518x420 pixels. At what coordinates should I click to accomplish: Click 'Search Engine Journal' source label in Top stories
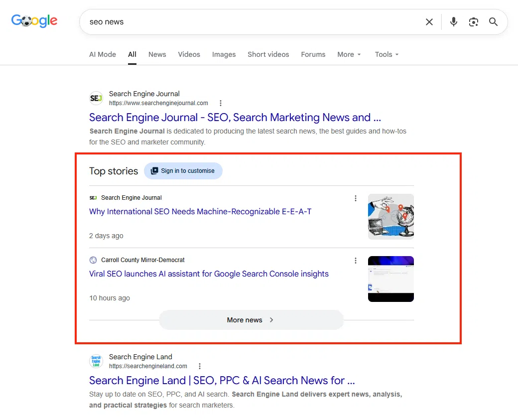pyautogui.click(x=131, y=198)
